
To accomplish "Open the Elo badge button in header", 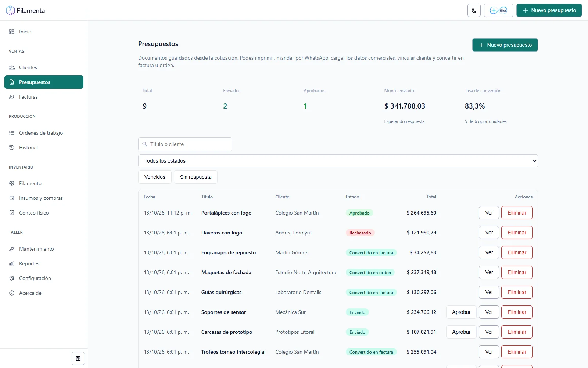I will pyautogui.click(x=498, y=10).
